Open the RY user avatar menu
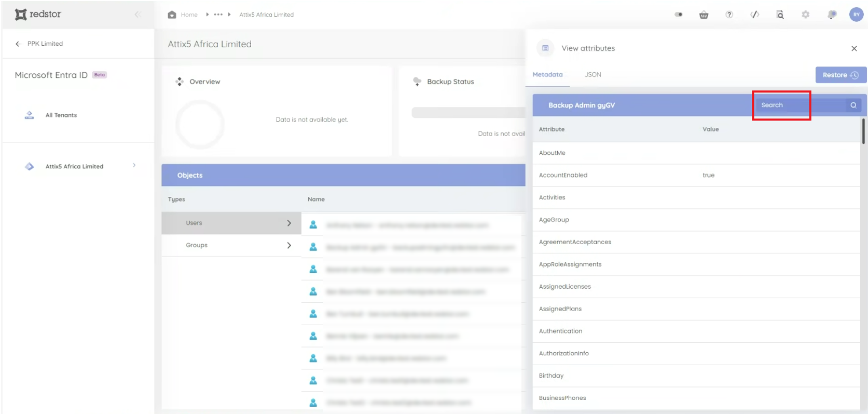 856,15
